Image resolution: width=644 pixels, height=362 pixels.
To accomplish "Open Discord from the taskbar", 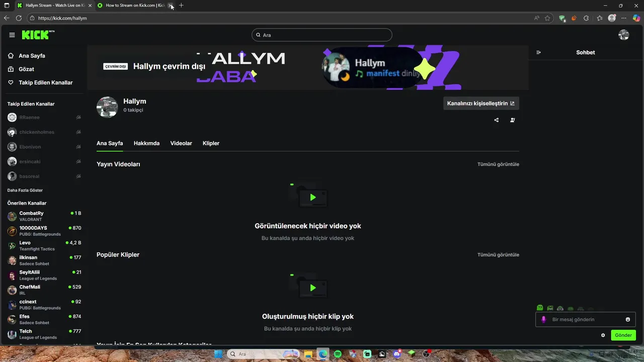I will tap(397, 354).
